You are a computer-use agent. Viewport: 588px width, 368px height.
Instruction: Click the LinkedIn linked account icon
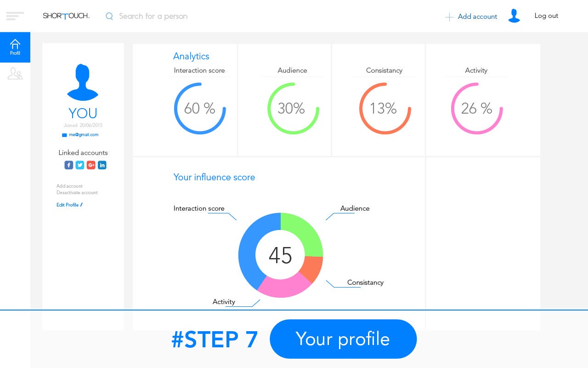point(102,165)
